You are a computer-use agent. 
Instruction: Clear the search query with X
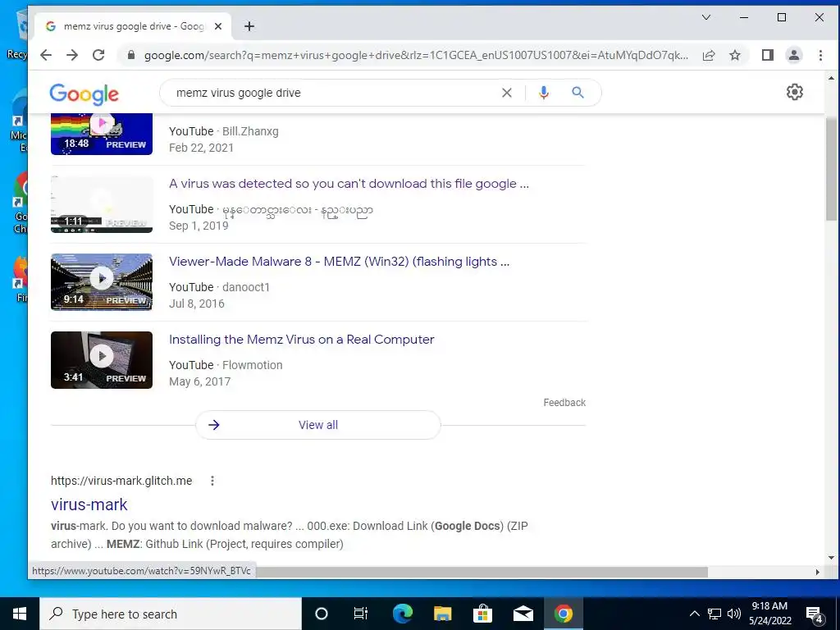pyautogui.click(x=507, y=93)
